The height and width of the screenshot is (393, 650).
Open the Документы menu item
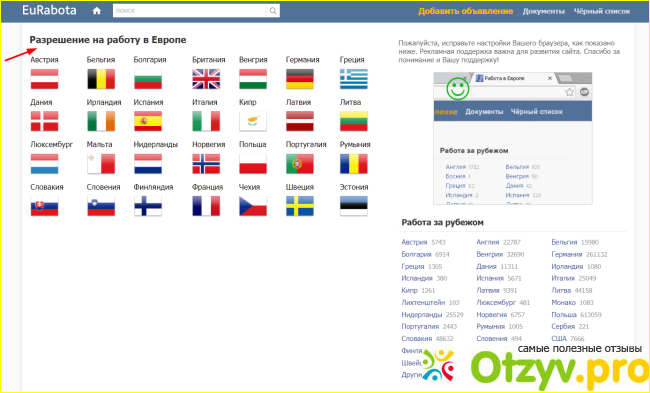click(x=543, y=11)
